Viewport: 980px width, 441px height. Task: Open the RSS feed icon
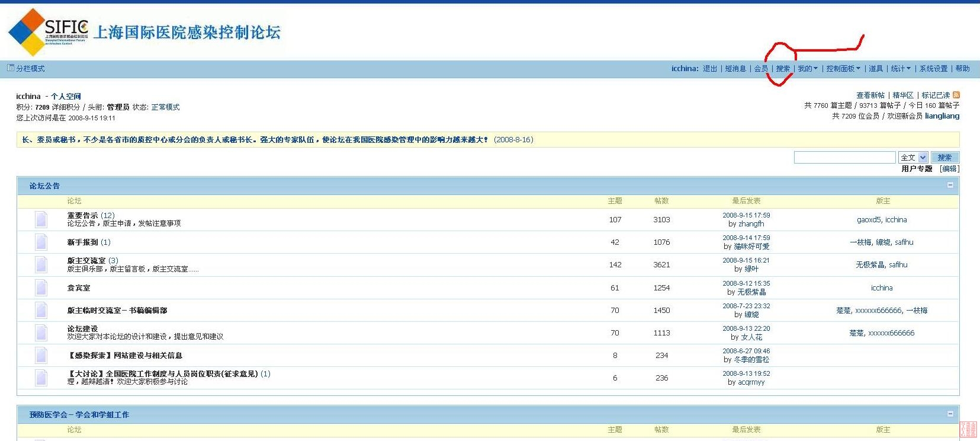pyautogui.click(x=956, y=95)
